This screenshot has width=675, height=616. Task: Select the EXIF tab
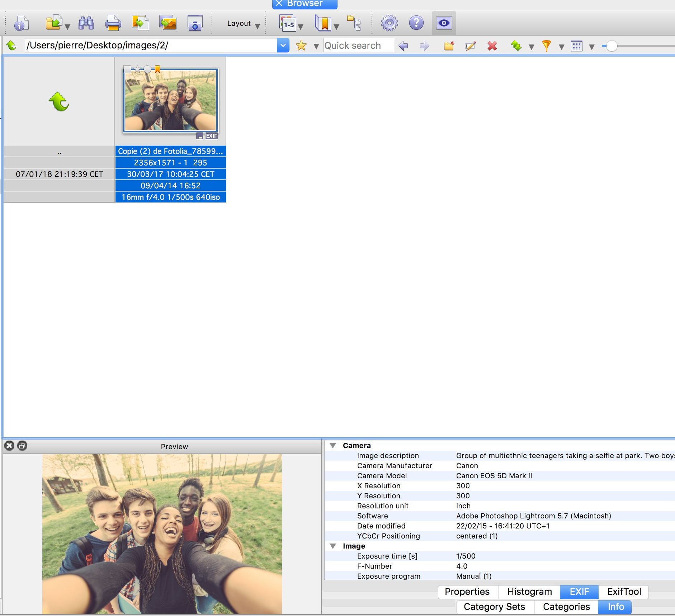(x=579, y=592)
